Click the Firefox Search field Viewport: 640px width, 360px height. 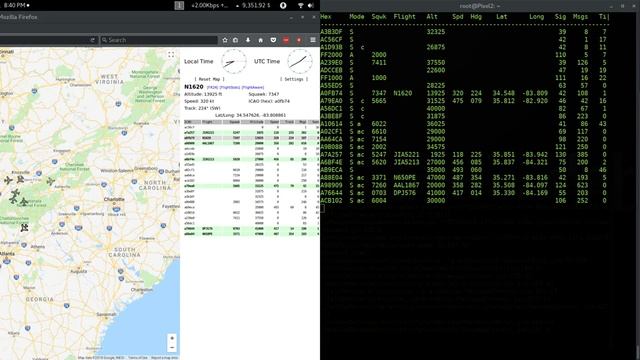(x=158, y=40)
